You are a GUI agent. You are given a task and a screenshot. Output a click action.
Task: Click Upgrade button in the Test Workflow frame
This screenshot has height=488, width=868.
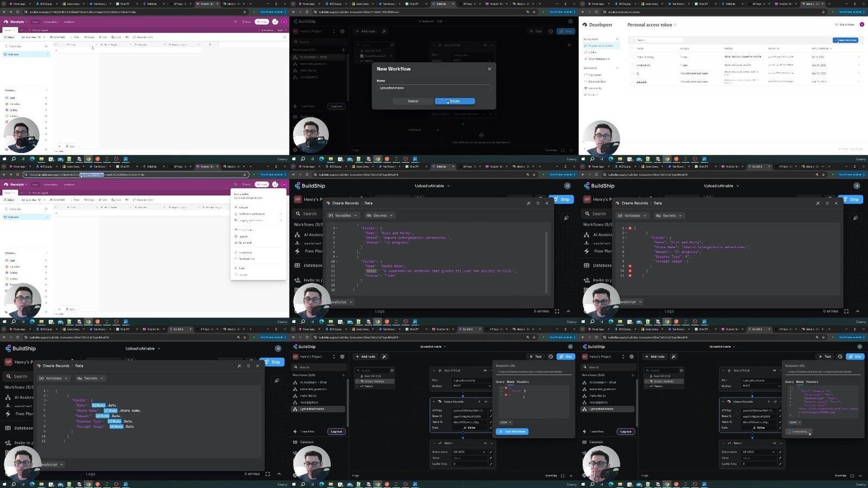tap(336, 432)
